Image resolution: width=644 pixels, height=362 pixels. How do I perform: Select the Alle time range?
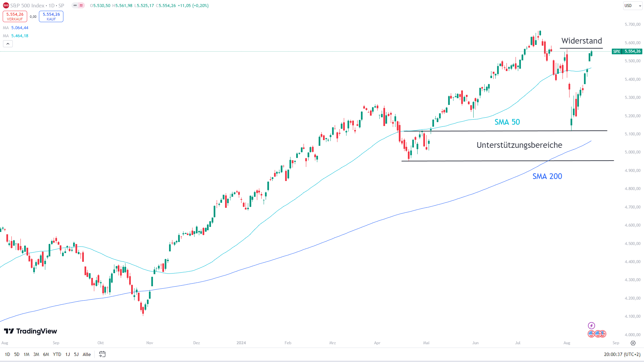click(x=87, y=354)
